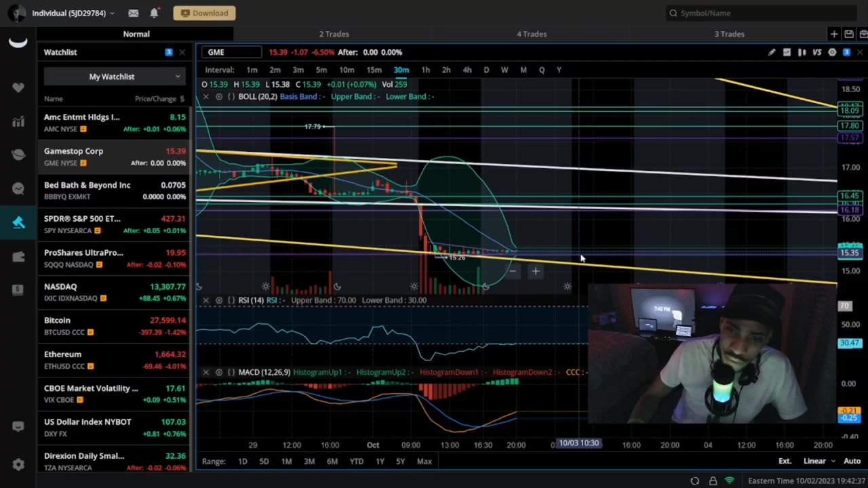Click the chart widget link-group 3 badge
This screenshot has width=868, height=488.
[846, 52]
